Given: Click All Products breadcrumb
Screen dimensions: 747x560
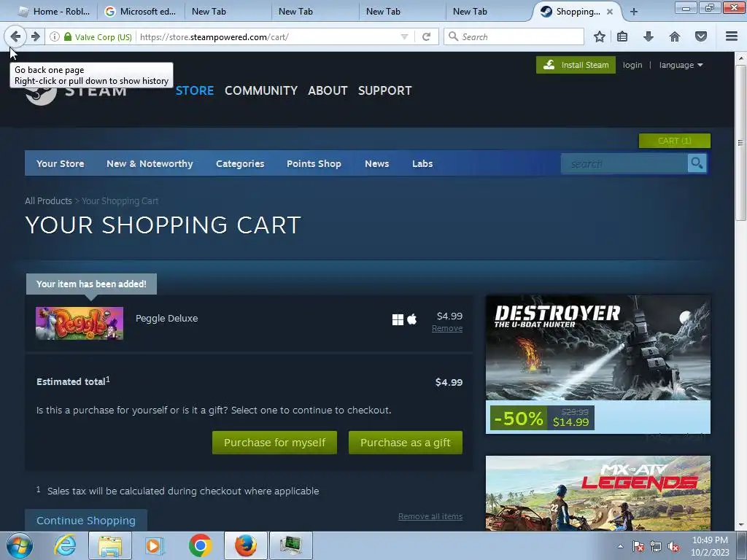Looking at the screenshot, I should coord(48,201).
